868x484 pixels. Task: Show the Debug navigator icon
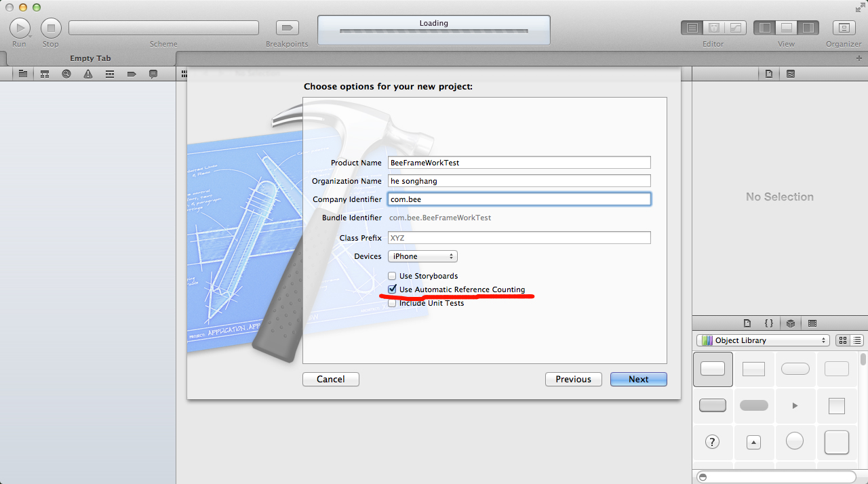coord(110,74)
